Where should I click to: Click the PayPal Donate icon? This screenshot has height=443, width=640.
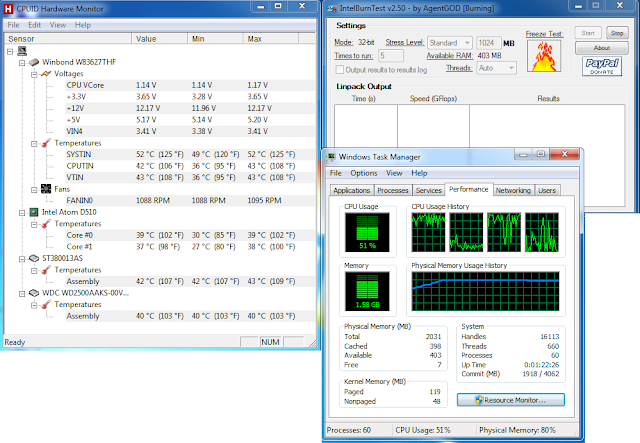coord(602,66)
